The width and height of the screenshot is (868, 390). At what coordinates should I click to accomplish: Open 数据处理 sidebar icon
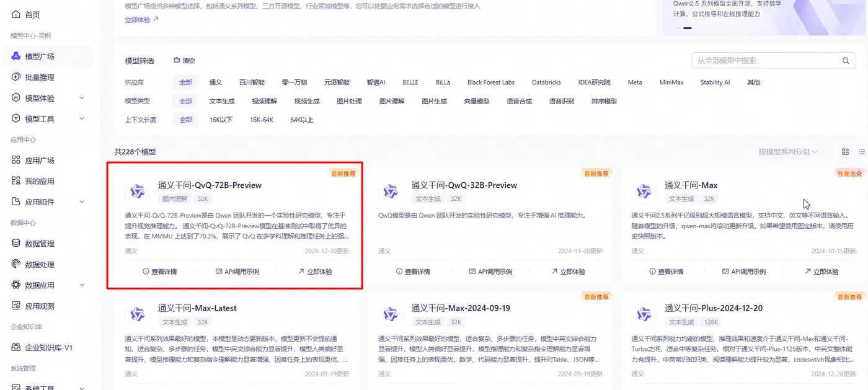16,264
